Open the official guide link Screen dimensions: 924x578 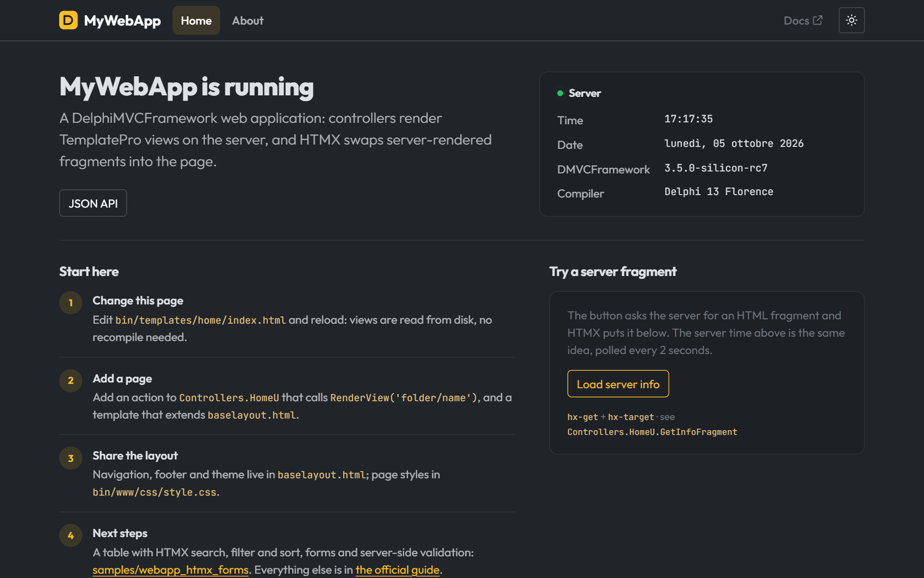tap(398, 570)
